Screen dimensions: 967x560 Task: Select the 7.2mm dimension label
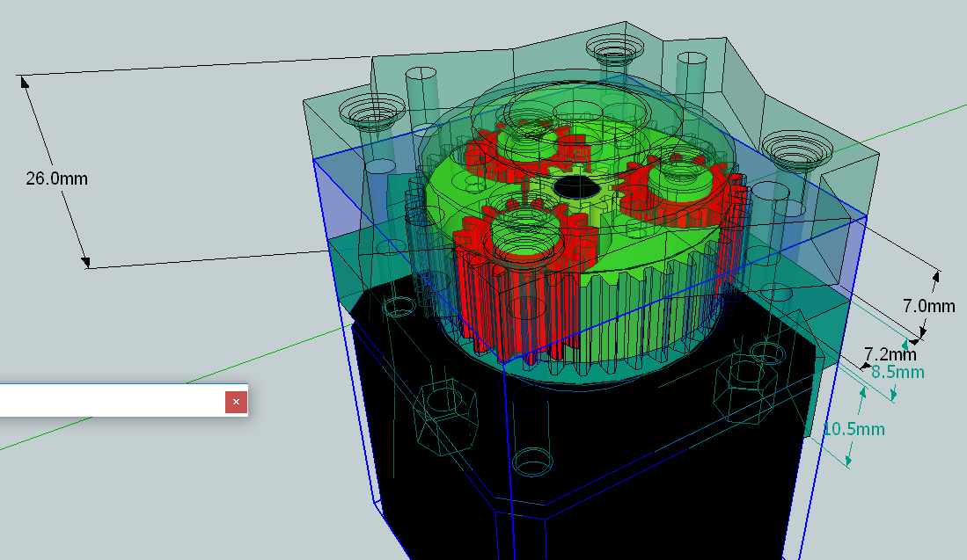pyautogui.click(x=890, y=354)
